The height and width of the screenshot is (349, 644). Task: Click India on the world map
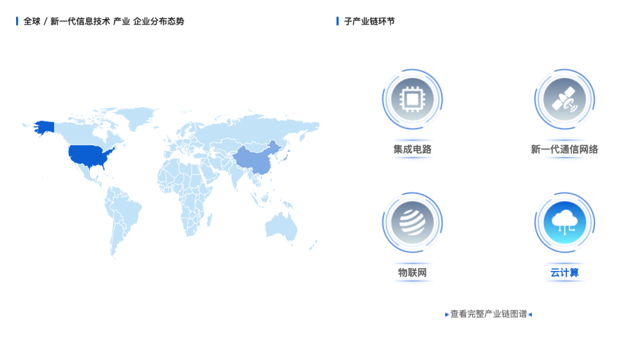pyautogui.click(x=236, y=174)
